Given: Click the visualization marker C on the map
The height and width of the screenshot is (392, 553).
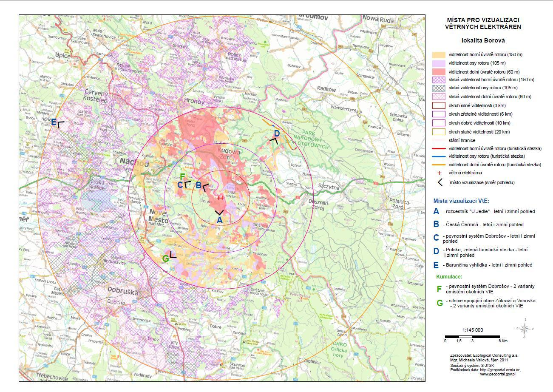Looking at the screenshot, I should [180, 185].
